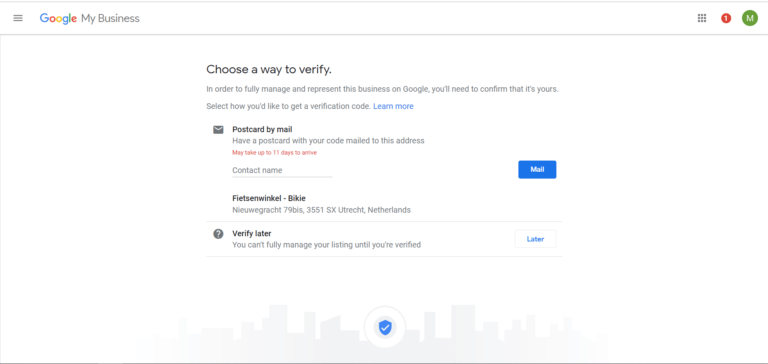The image size is (768, 364).
Task: Choose the Later button
Action: [535, 239]
